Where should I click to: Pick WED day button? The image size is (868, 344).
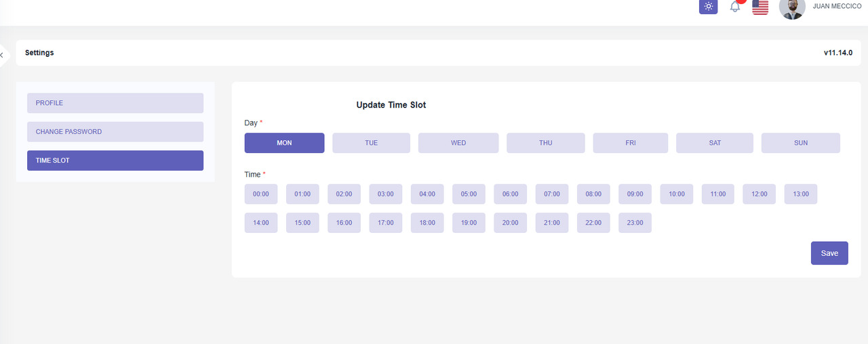pyautogui.click(x=458, y=143)
